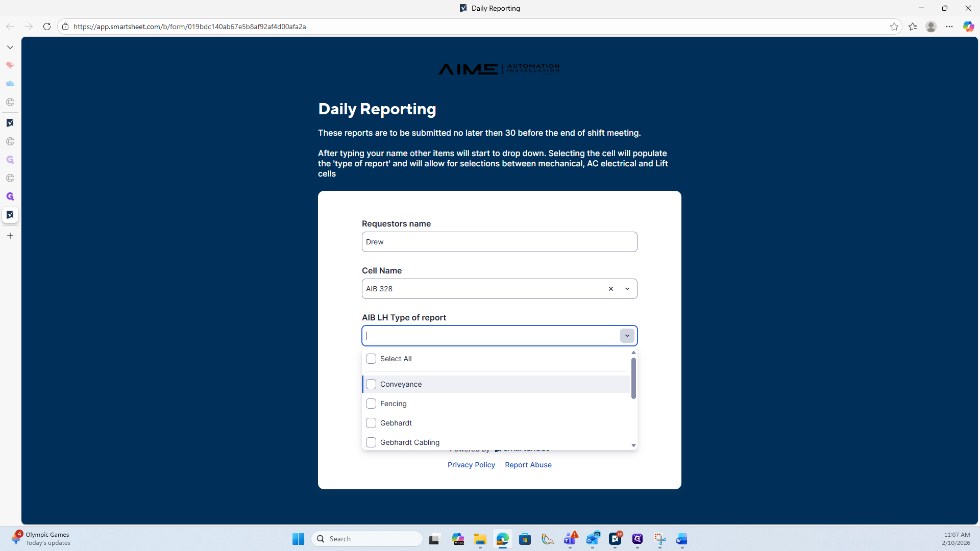
Task: Open browser settings and more menu
Action: 949,27
